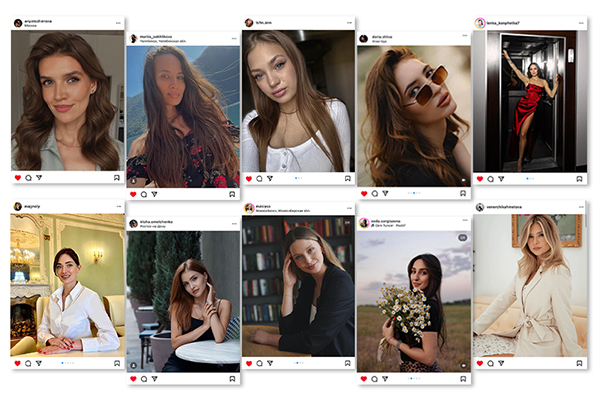
Task: Save the cafe table redhead post
Action: (232, 379)
